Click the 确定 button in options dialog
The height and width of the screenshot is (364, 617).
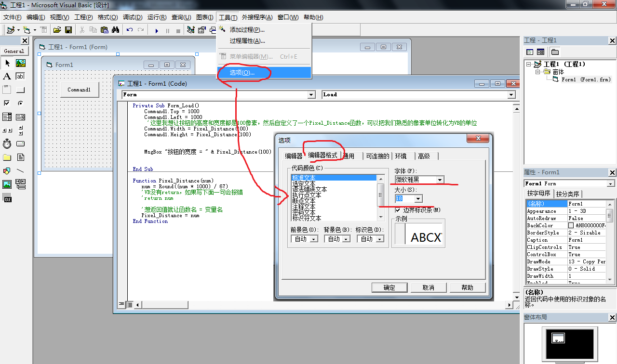[x=389, y=287]
